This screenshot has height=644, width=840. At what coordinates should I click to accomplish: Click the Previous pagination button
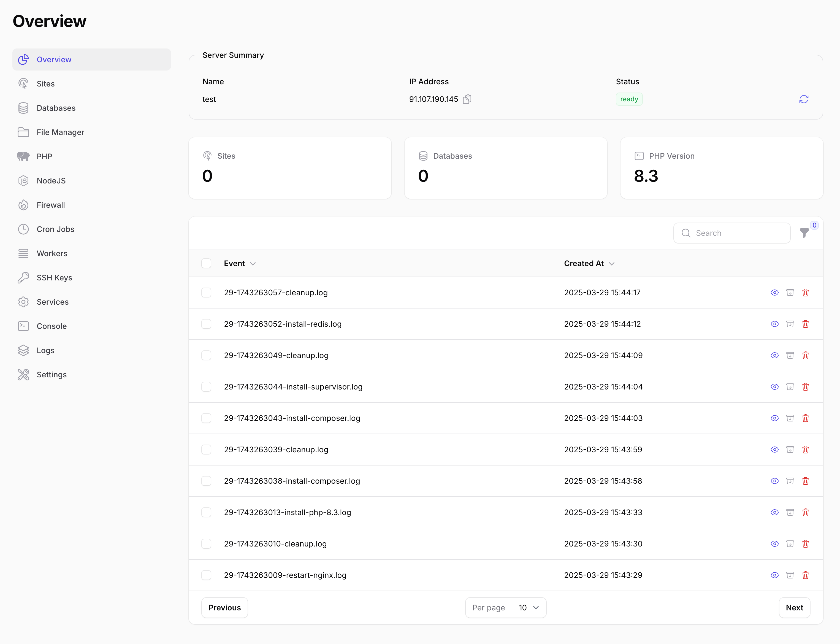point(224,608)
